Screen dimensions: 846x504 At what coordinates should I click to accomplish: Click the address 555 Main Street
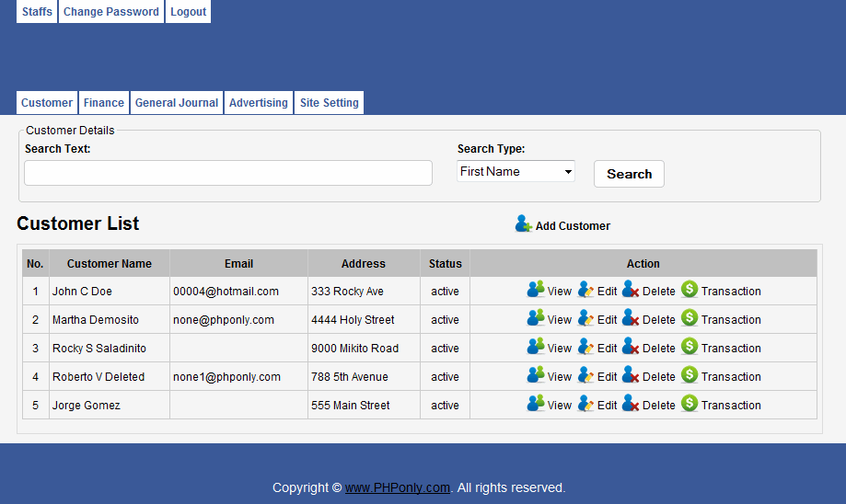[350, 406]
